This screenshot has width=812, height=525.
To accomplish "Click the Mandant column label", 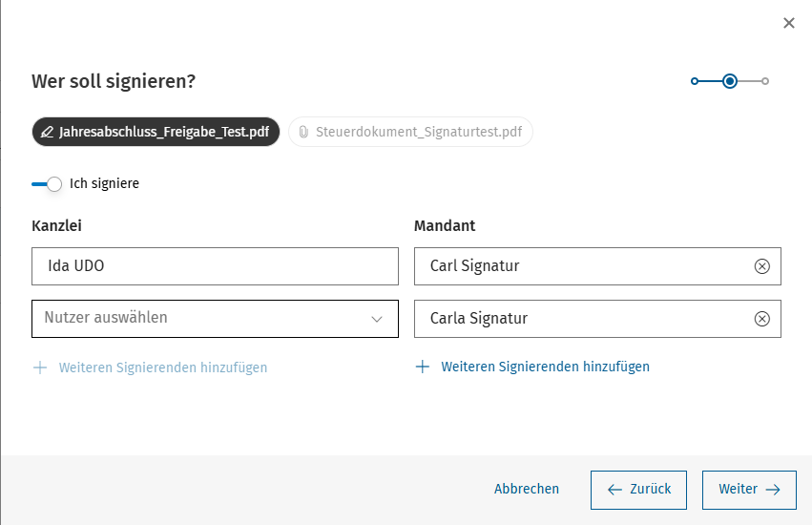I will point(445,225).
